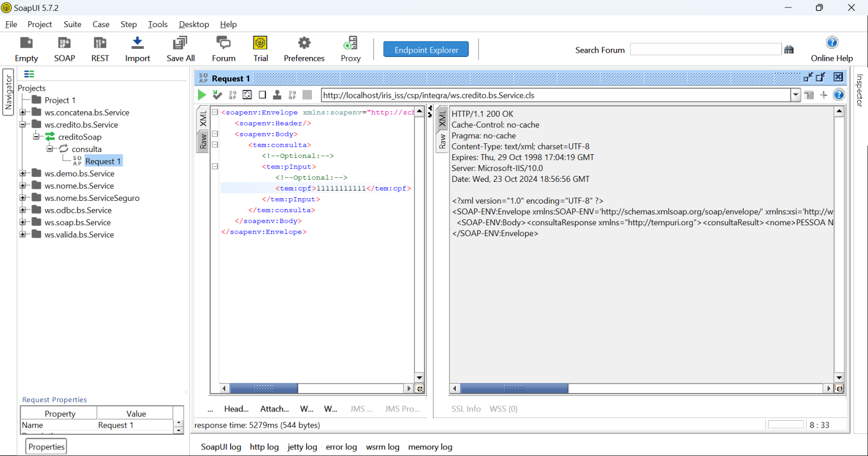
Task: Switch response view to Raw tab
Action: 442,142
